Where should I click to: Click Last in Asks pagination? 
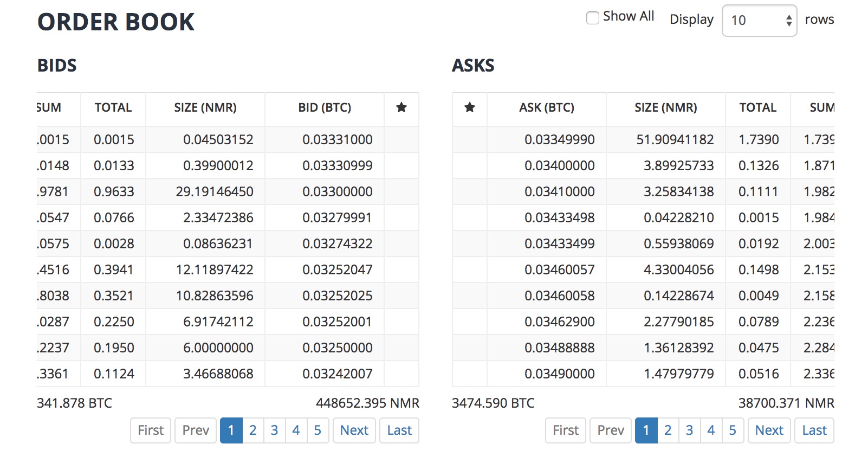click(814, 430)
